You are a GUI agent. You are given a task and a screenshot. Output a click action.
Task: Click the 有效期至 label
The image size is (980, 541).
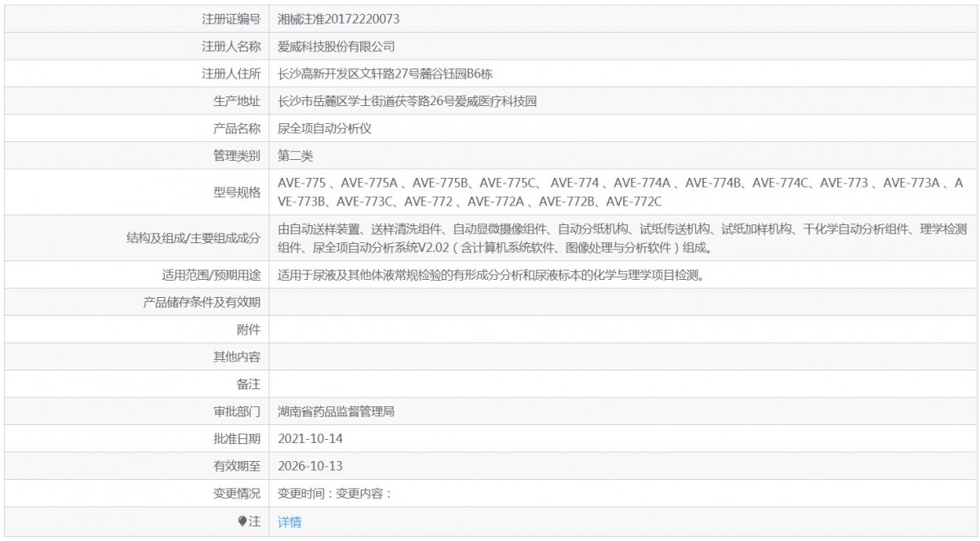coord(237,466)
